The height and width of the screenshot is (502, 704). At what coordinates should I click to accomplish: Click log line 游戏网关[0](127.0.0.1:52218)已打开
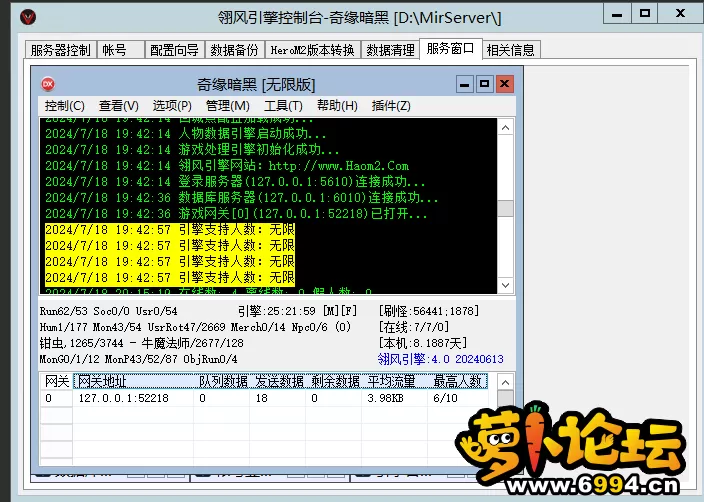236,214
